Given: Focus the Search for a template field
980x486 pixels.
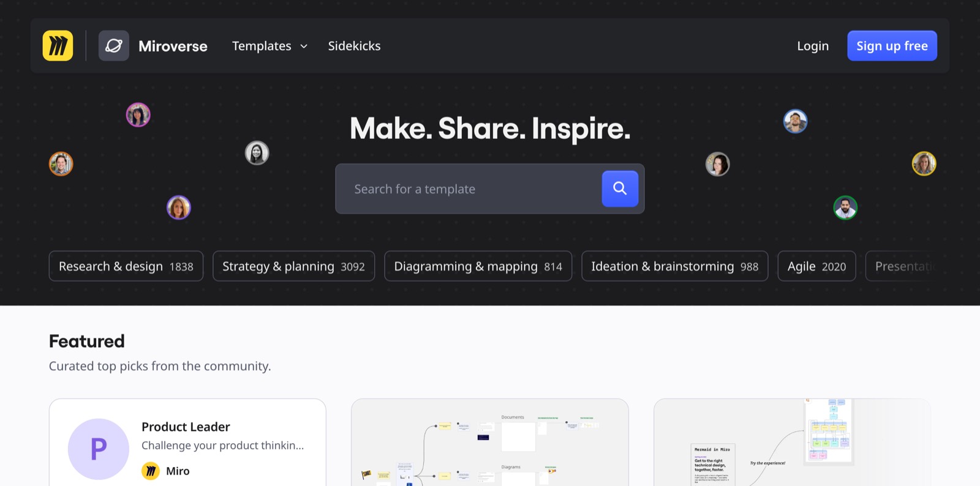Looking at the screenshot, I should [x=469, y=189].
